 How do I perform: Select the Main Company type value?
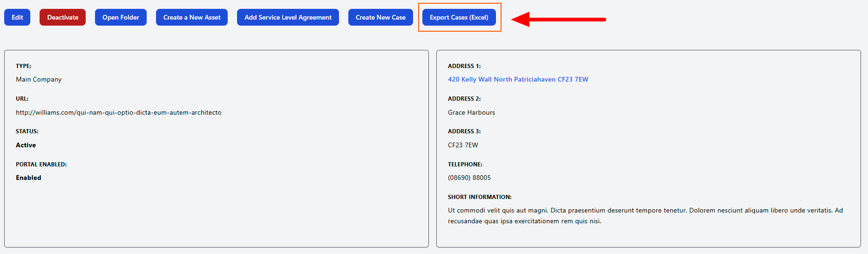coord(39,79)
